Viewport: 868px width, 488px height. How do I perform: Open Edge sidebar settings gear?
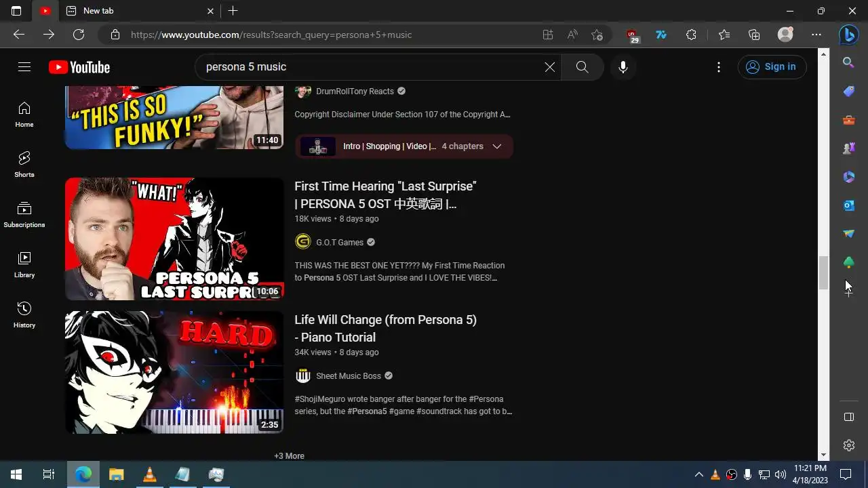coord(848,445)
